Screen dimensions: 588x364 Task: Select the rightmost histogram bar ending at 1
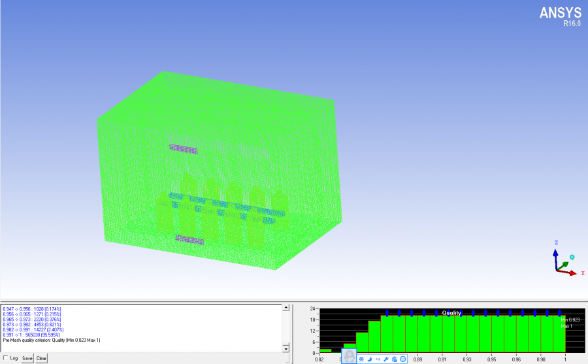(x=559, y=333)
